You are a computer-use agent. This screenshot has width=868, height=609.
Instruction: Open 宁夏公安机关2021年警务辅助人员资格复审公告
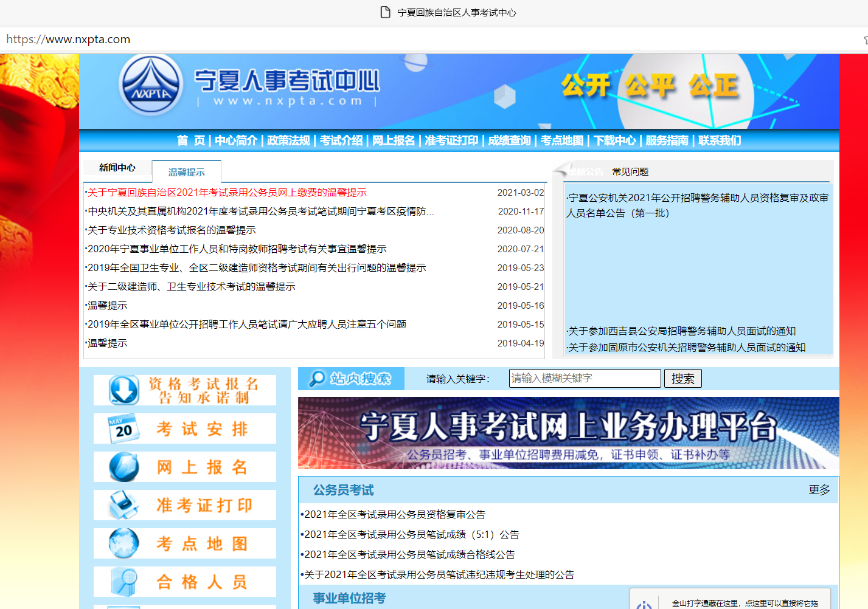[x=698, y=205]
